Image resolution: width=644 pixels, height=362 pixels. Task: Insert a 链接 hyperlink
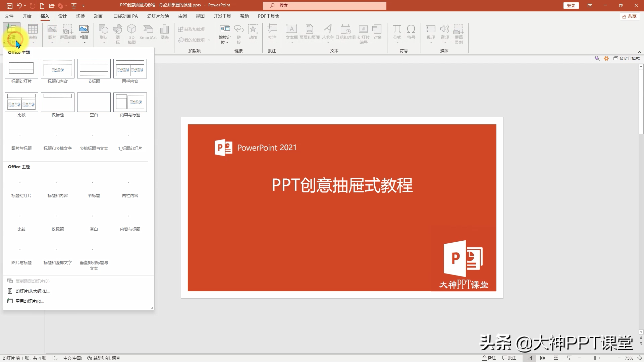pyautogui.click(x=239, y=34)
